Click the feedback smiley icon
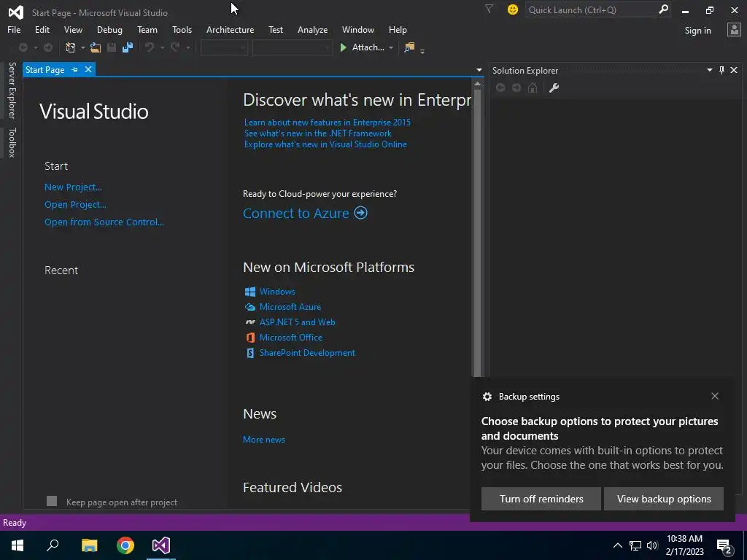Viewport: 747px width, 560px height. click(x=513, y=9)
